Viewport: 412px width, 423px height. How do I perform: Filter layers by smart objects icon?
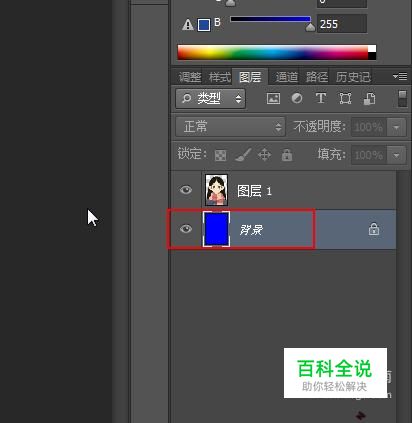369,98
